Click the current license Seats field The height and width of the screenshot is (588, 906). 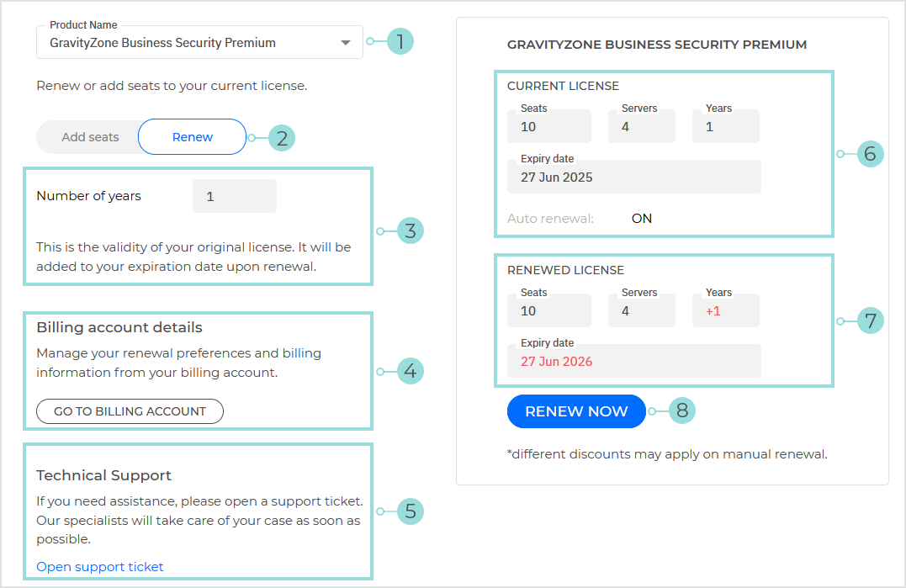click(548, 127)
